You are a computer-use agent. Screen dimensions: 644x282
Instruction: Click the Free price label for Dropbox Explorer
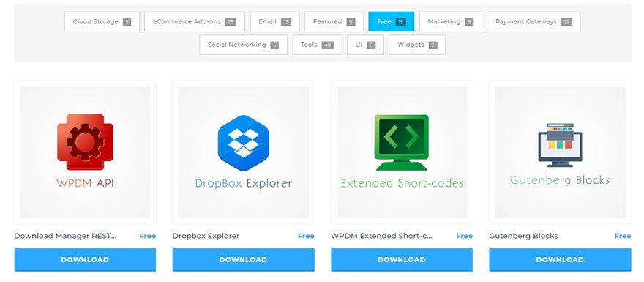[306, 236]
